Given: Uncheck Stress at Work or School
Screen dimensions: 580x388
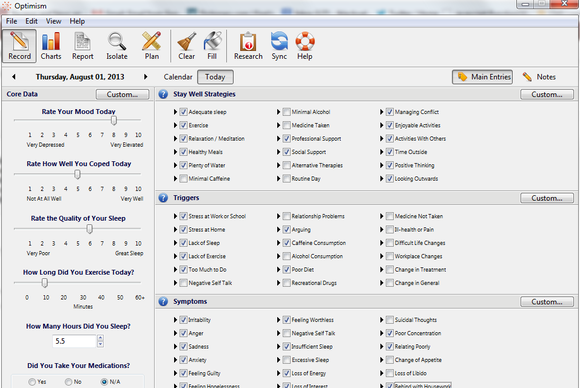Looking at the screenshot, I should tap(183, 216).
